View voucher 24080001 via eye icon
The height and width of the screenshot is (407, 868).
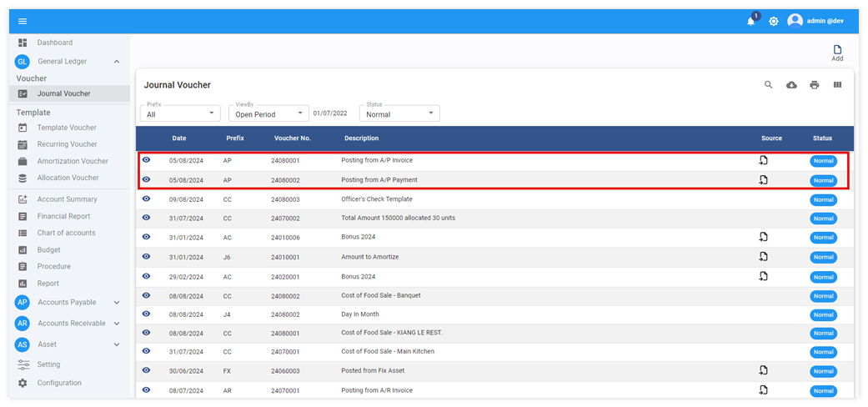[147, 160]
